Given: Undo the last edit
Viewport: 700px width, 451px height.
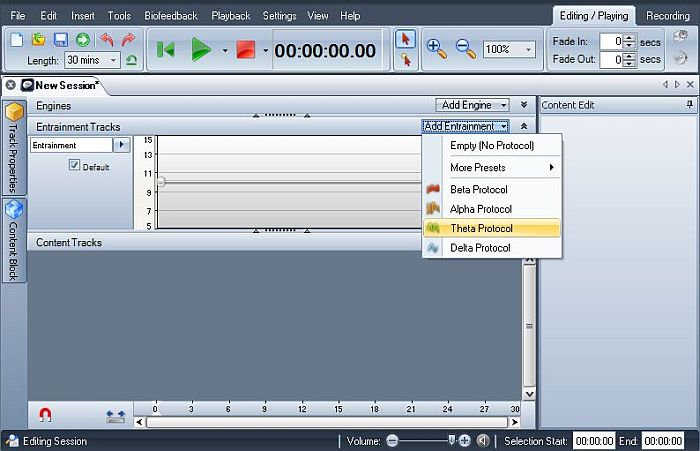Looking at the screenshot, I should pyautogui.click(x=107, y=40).
